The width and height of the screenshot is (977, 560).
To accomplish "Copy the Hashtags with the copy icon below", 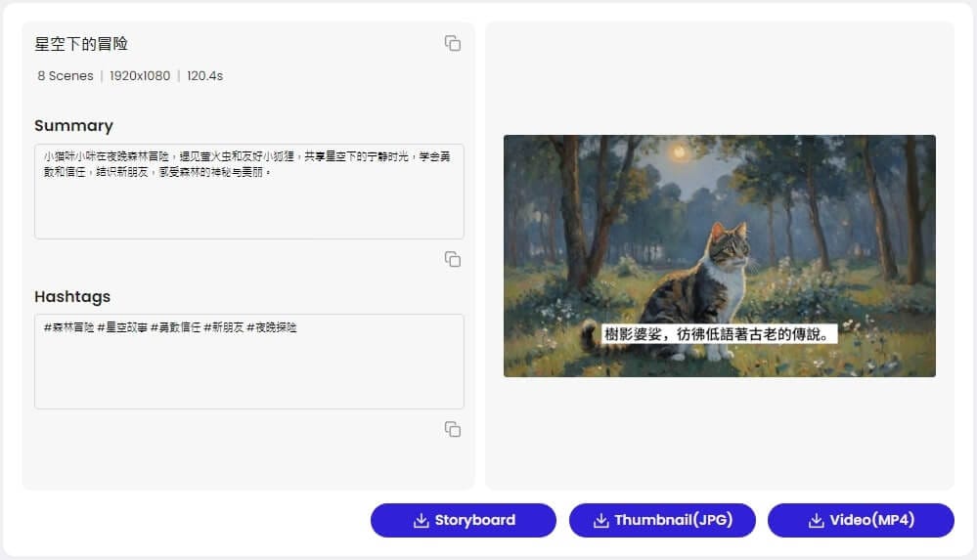I will [x=452, y=429].
